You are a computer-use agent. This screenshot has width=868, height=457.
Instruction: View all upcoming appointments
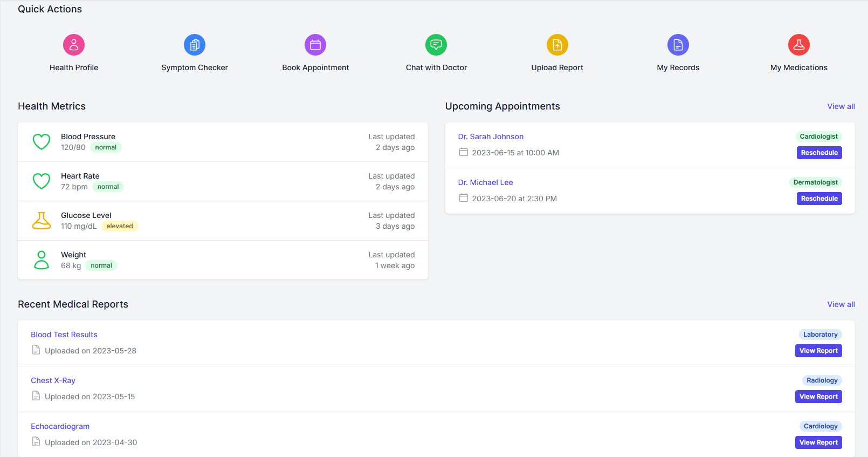(x=841, y=106)
